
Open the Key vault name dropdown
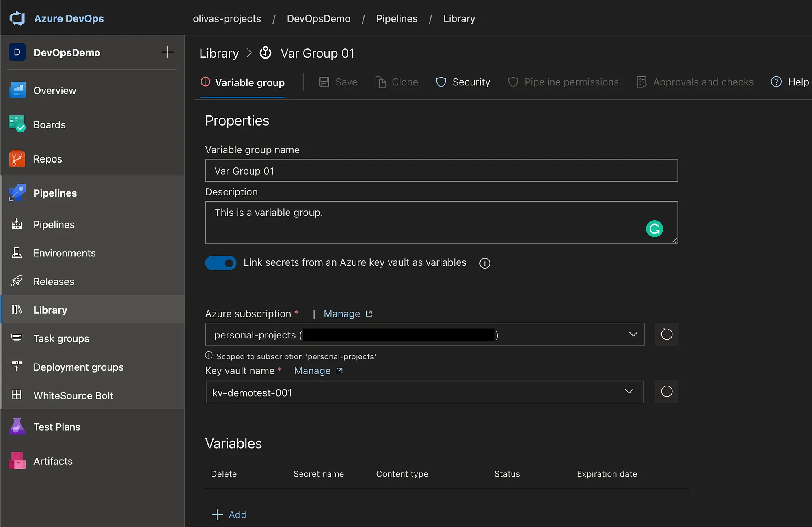425,392
